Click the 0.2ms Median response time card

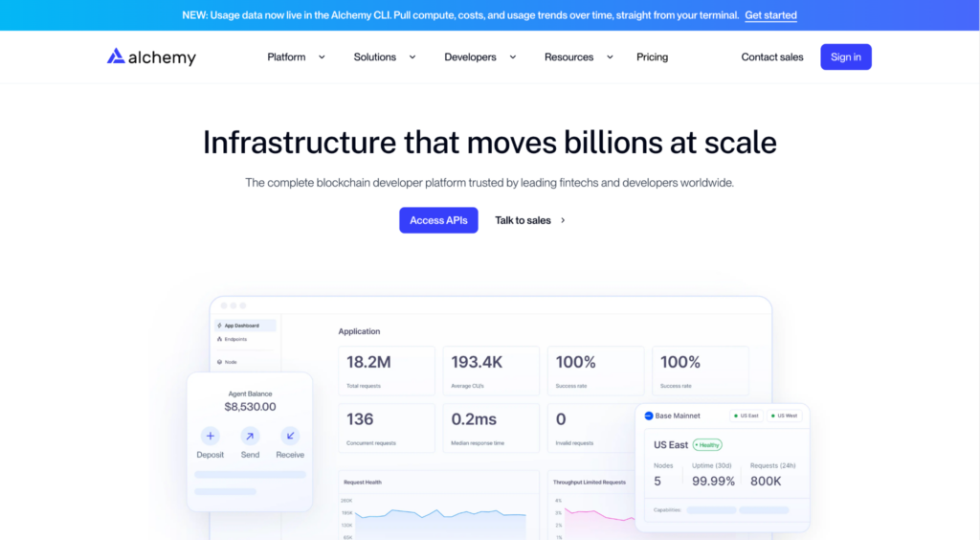[x=491, y=428]
